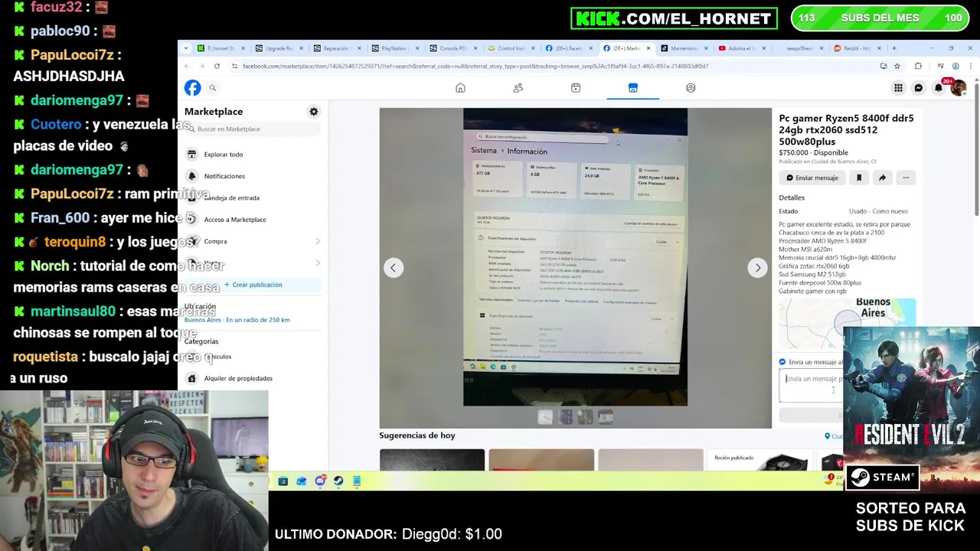This screenshot has width=980, height=551.
Task: Open the account profile picture menu
Action: point(959,88)
